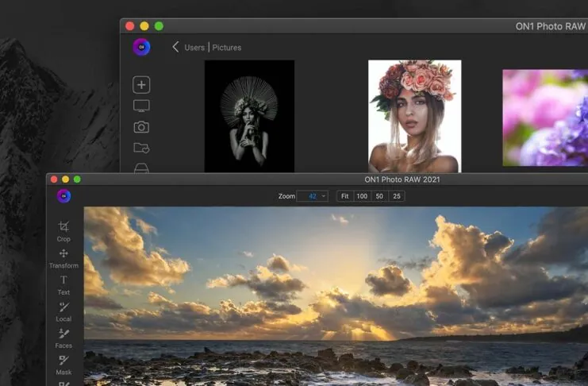Click the camera icon in Browse sidebar
The width and height of the screenshot is (588, 386).
click(141, 127)
